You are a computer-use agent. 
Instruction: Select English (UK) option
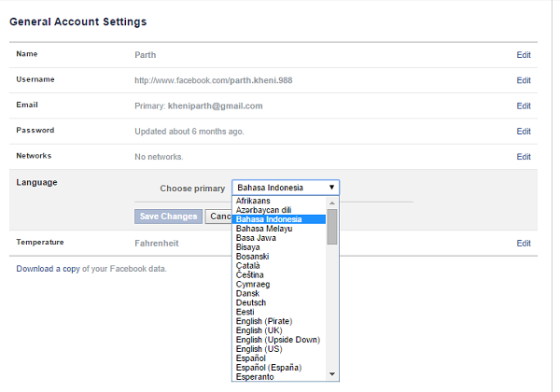pos(278,330)
